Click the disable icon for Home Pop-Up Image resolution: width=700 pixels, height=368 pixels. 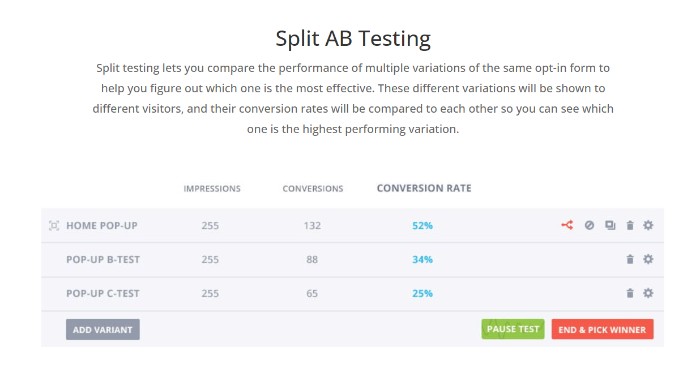click(589, 226)
